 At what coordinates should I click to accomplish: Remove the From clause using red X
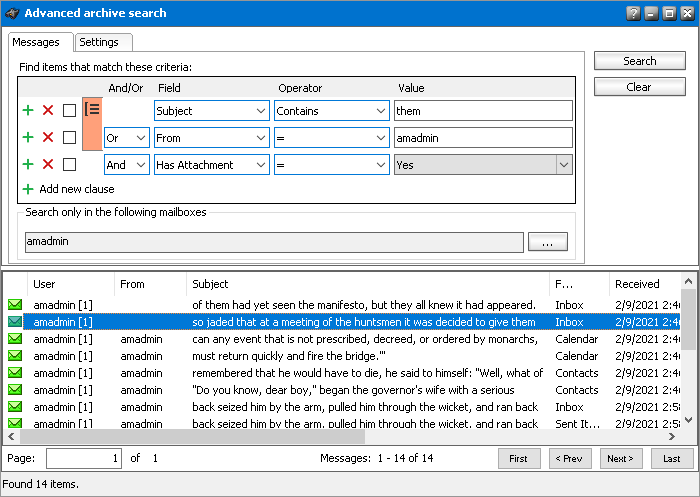point(48,137)
